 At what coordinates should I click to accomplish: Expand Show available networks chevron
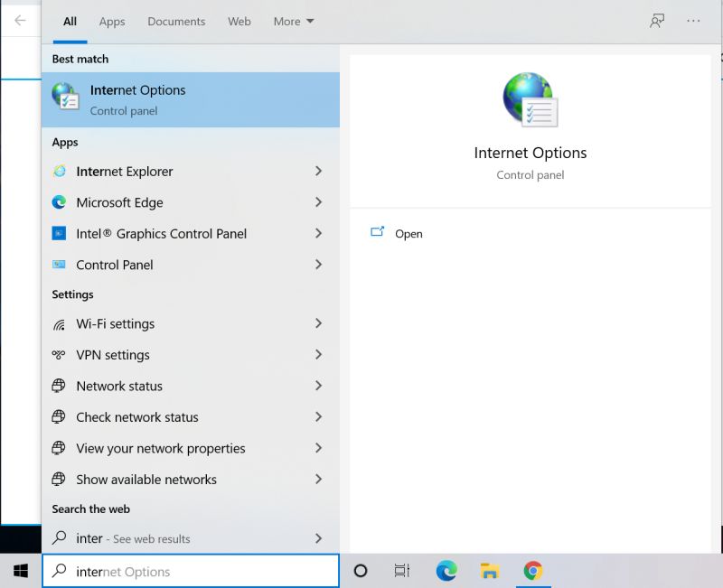(319, 480)
